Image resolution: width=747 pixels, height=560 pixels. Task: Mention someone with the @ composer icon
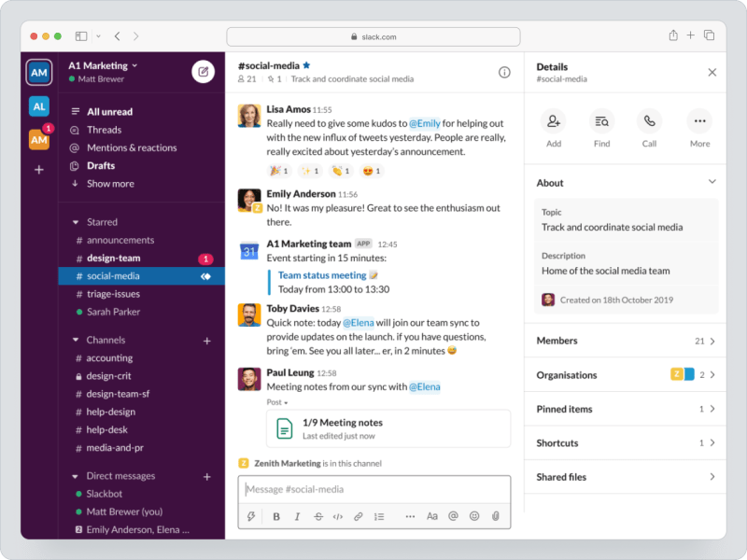tap(453, 516)
